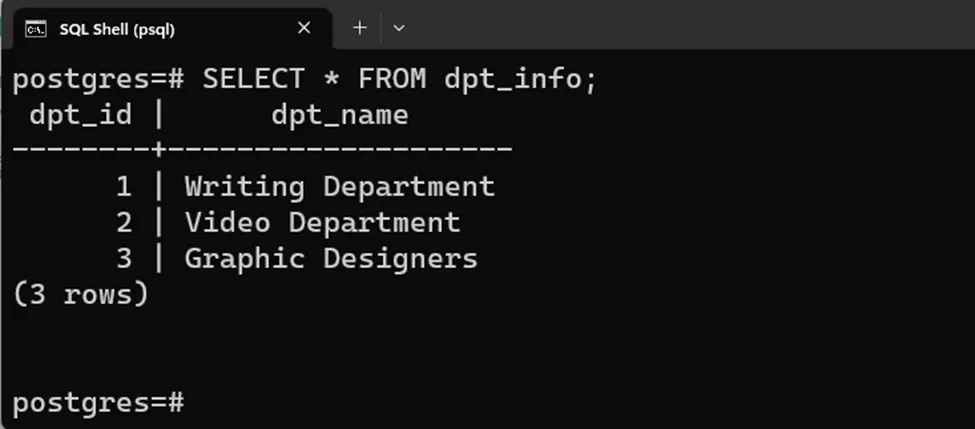Screen dimensions: 975x429
Task: Click the dpt_id column header
Action: coord(80,115)
